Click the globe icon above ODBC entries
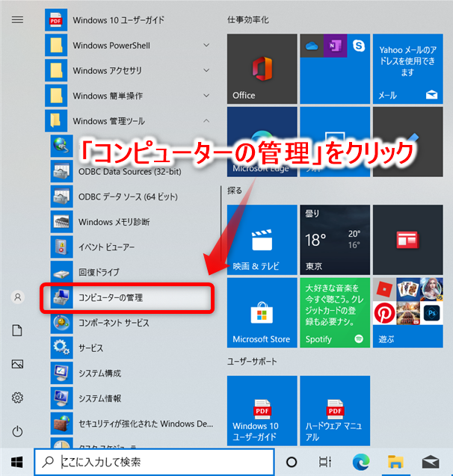The image size is (453, 476). pos(61,146)
